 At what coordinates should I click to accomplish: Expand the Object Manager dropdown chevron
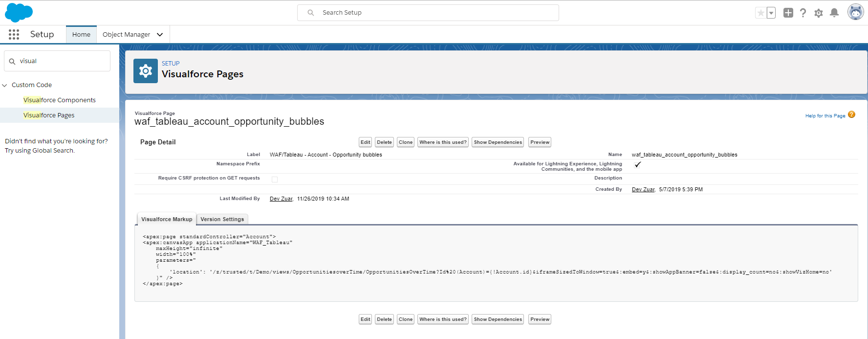pos(160,35)
